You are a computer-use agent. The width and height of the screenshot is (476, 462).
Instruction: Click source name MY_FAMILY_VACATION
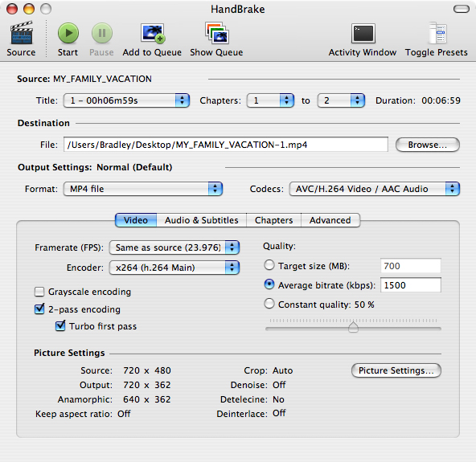pyautogui.click(x=102, y=79)
